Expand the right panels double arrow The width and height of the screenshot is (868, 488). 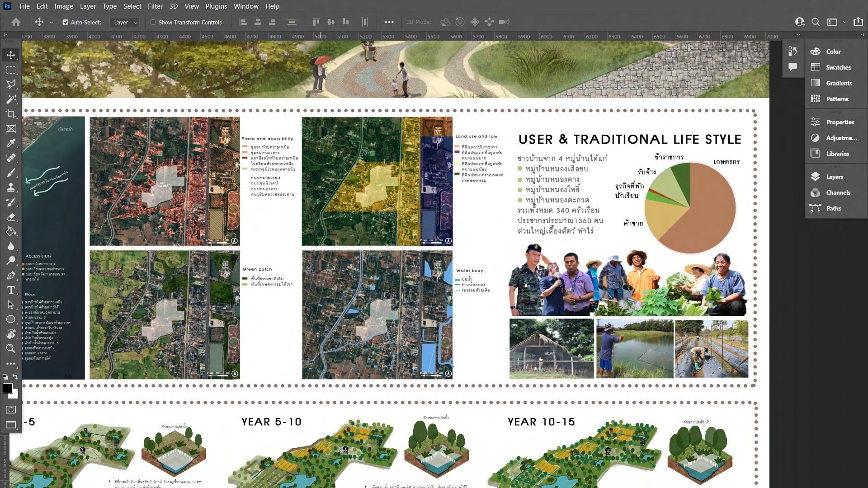[x=862, y=35]
